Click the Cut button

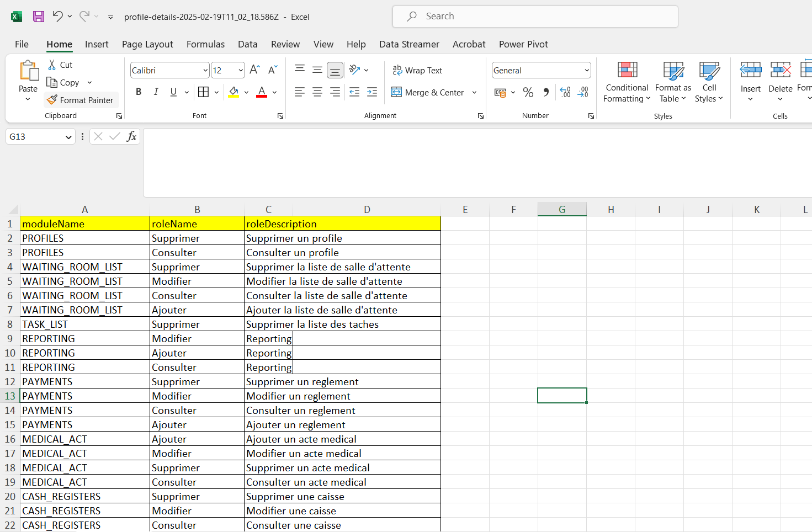[60, 65]
